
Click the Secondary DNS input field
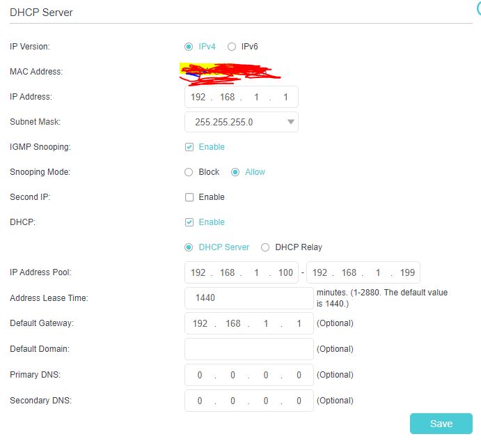point(249,401)
